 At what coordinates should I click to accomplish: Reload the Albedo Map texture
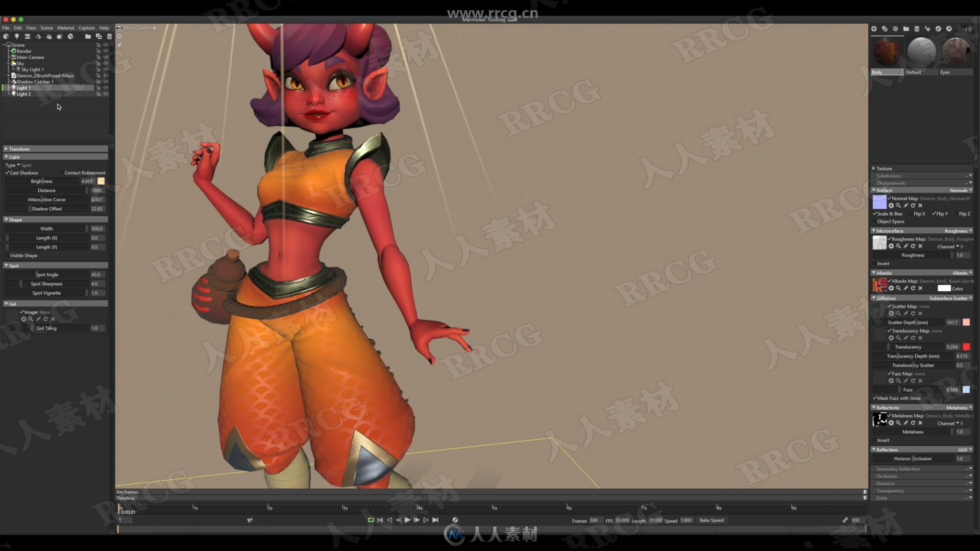913,288
